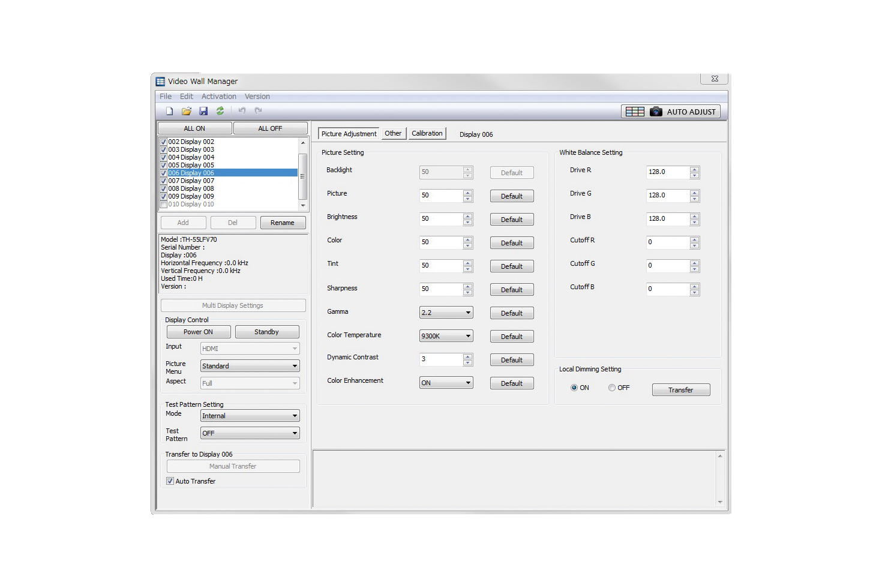Toggle checkbox for Display 003
This screenshot has height=588, width=882.
pyautogui.click(x=163, y=150)
